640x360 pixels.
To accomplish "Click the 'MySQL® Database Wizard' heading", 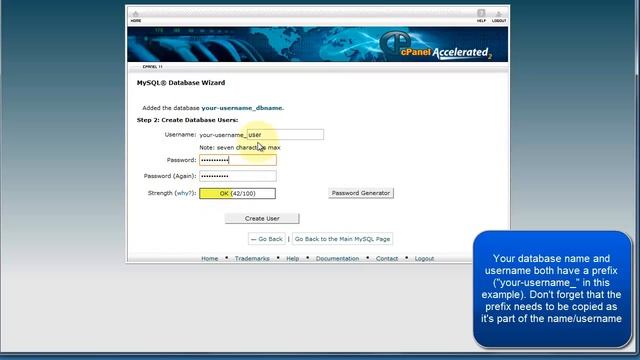I will pyautogui.click(x=181, y=83).
